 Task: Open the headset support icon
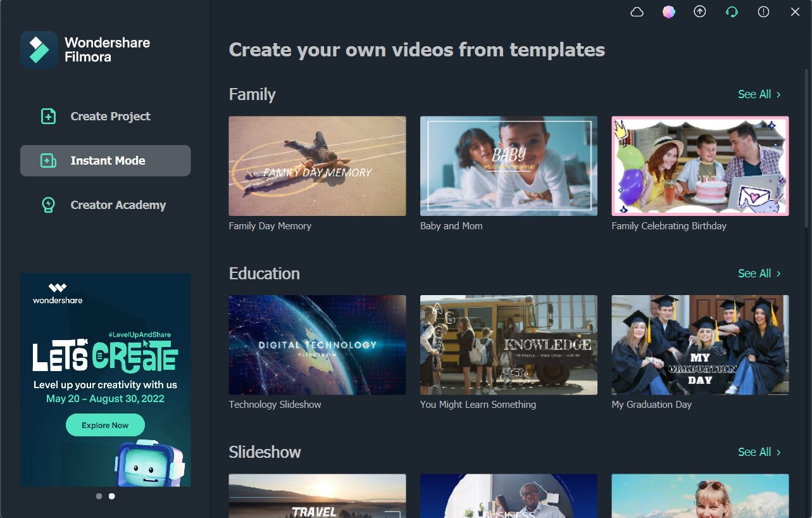tap(732, 12)
